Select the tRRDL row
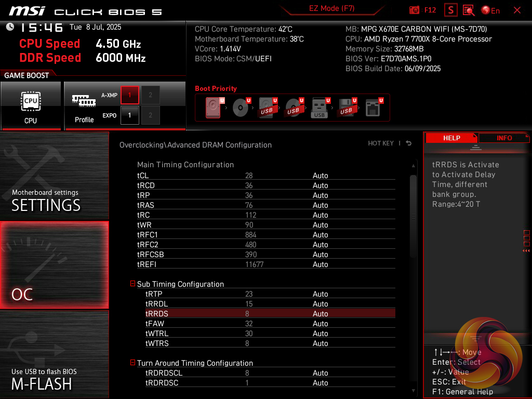The image size is (532, 399). click(270, 303)
